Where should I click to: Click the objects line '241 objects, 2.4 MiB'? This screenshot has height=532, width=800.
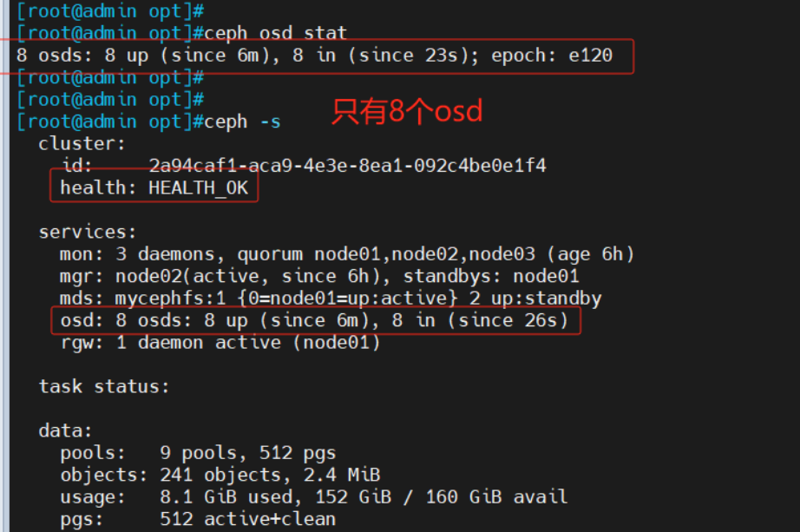coord(220,475)
